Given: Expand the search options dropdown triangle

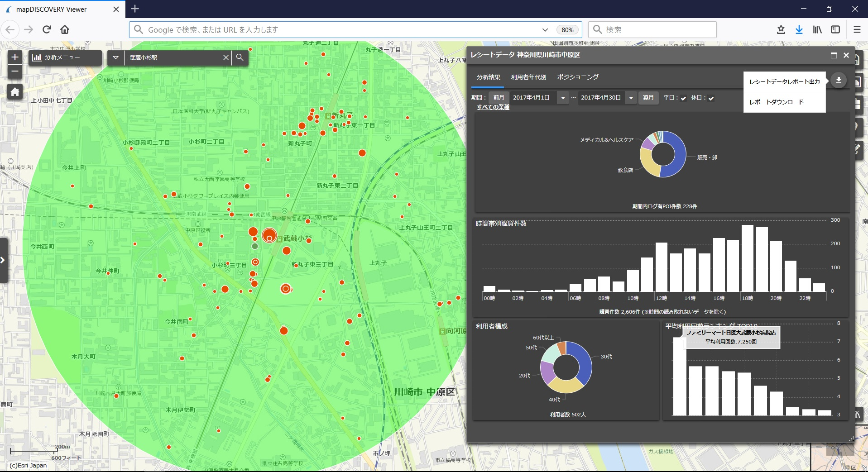Looking at the screenshot, I should 116,57.
